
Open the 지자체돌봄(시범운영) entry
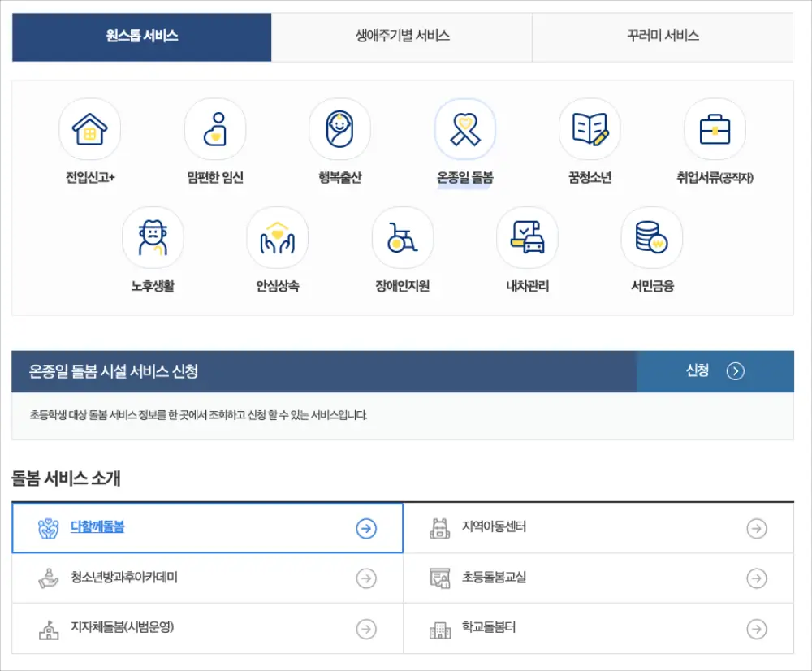pyautogui.click(x=118, y=628)
